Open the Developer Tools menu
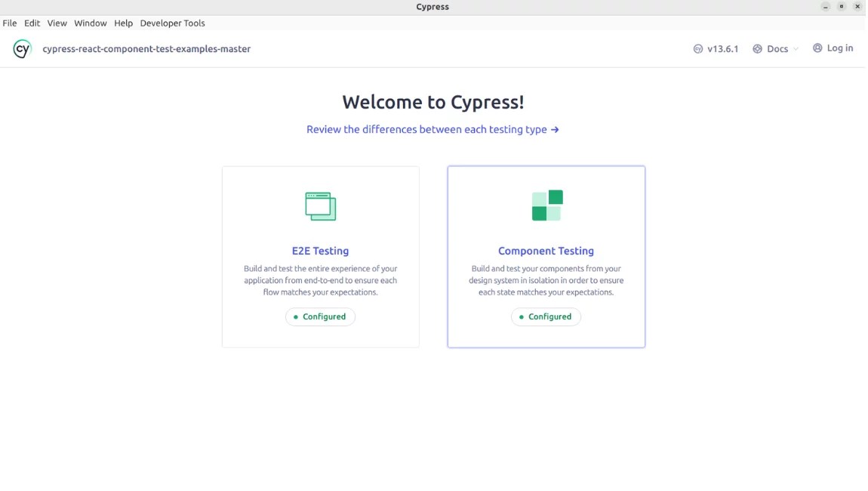This screenshot has height=491, width=868. pos(172,23)
